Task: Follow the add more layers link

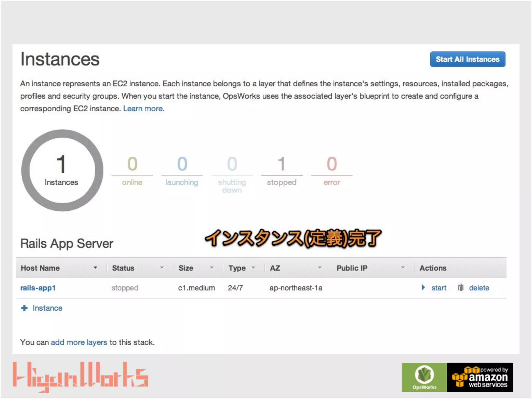Action: 79,342
